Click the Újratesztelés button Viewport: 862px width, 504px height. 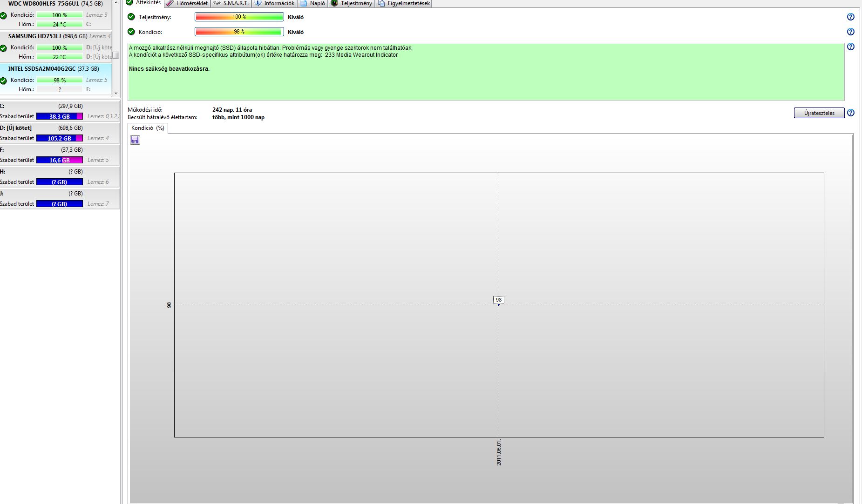pyautogui.click(x=819, y=113)
